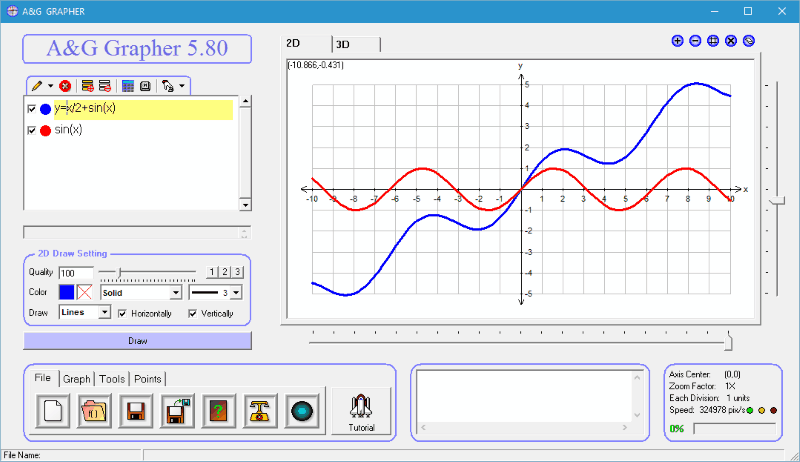
Task: Click quality preset button 3
Action: [x=237, y=272]
